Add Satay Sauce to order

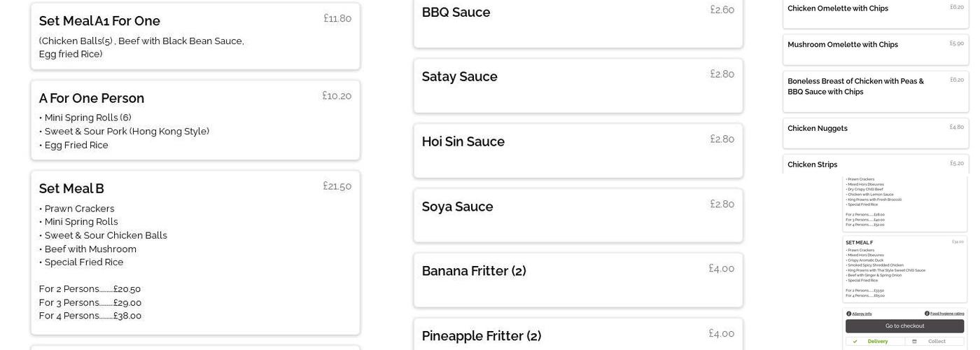[x=577, y=85]
